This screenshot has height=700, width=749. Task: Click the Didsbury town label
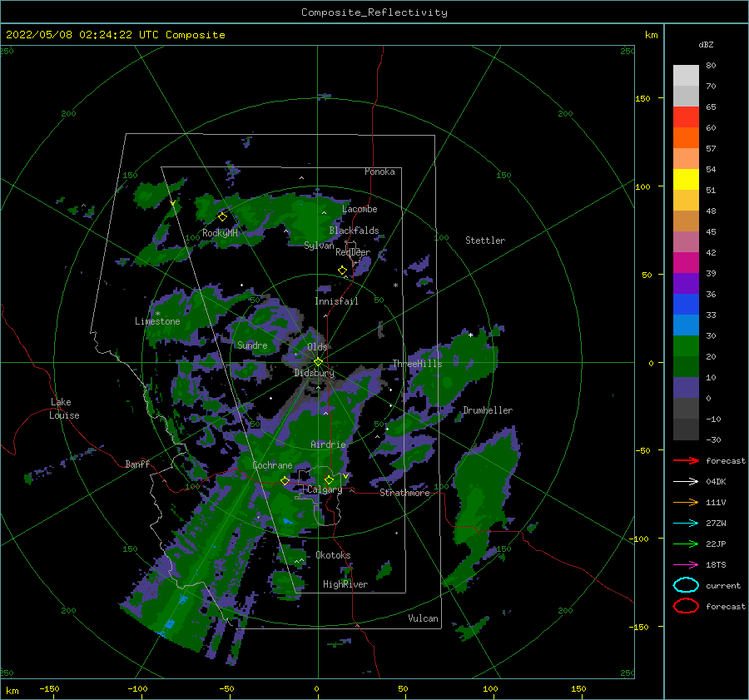315,373
